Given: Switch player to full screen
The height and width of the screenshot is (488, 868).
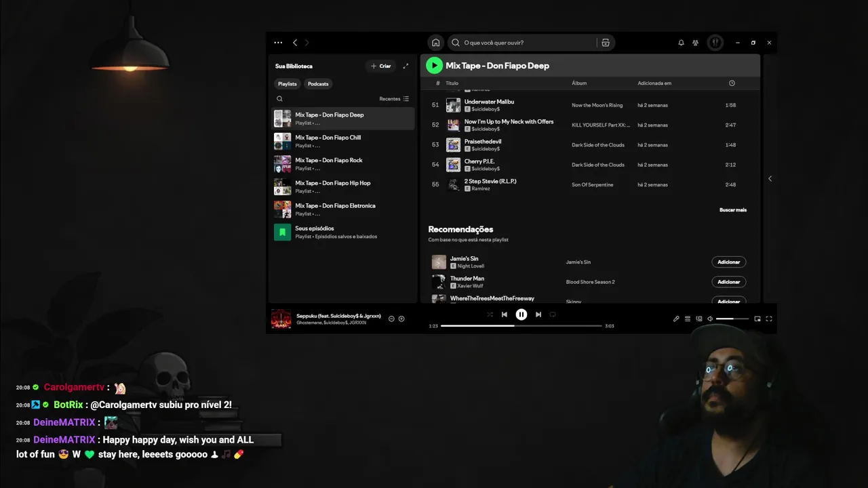Looking at the screenshot, I should click(x=769, y=319).
